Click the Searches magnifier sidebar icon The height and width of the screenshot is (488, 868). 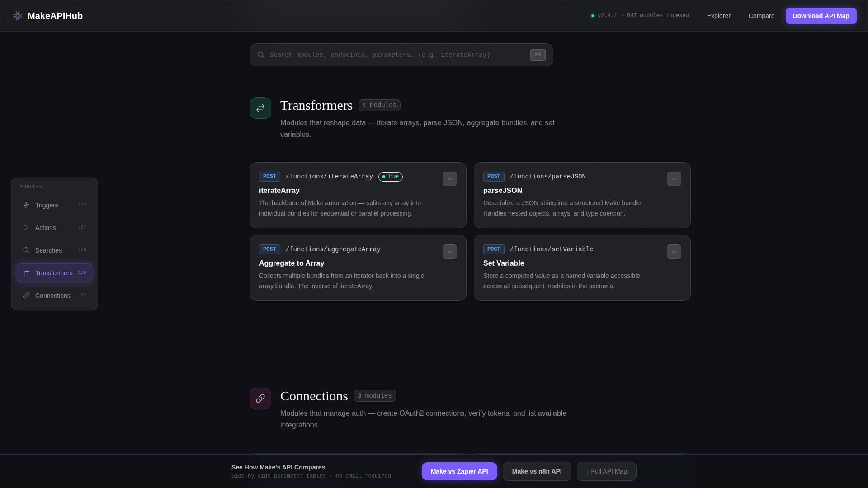(x=26, y=250)
